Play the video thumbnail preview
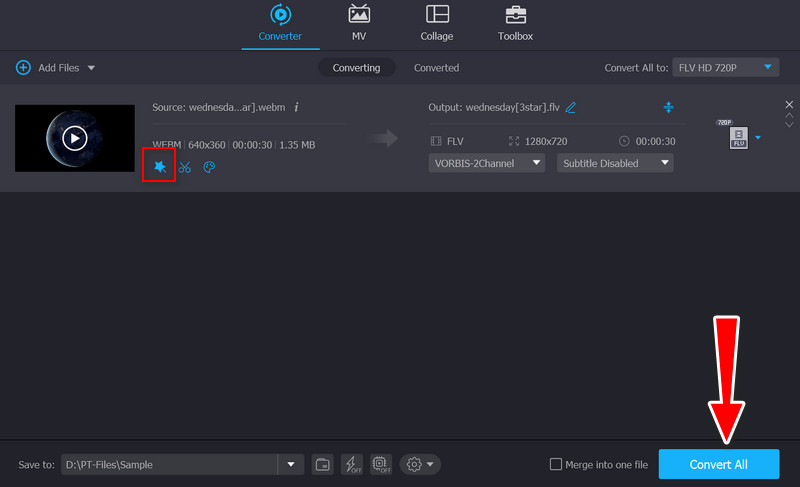Image resolution: width=800 pixels, height=487 pixels. (x=75, y=138)
